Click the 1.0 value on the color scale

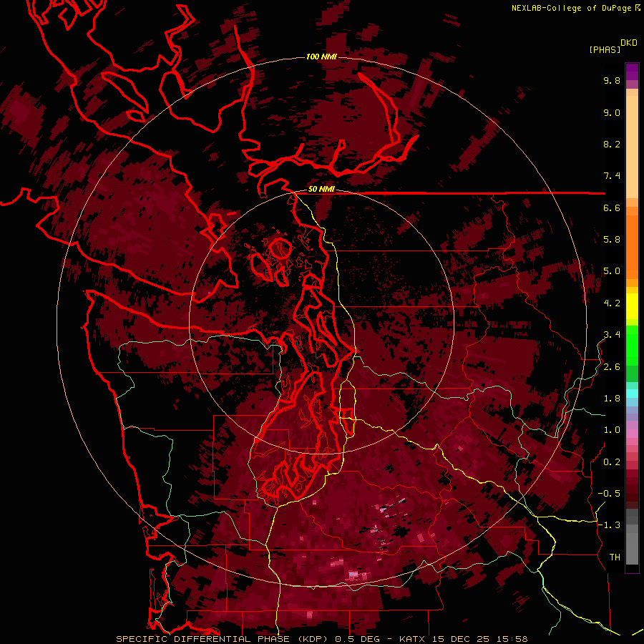coord(612,430)
